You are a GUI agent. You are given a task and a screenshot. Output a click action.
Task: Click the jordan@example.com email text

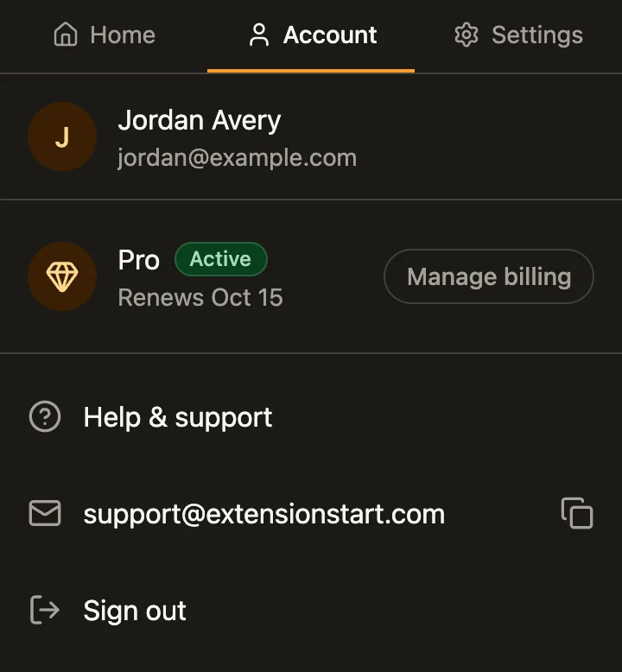[237, 158]
